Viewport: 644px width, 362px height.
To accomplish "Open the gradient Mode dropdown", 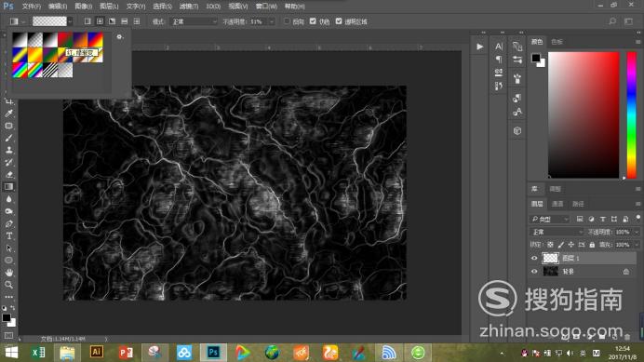I will (x=193, y=21).
